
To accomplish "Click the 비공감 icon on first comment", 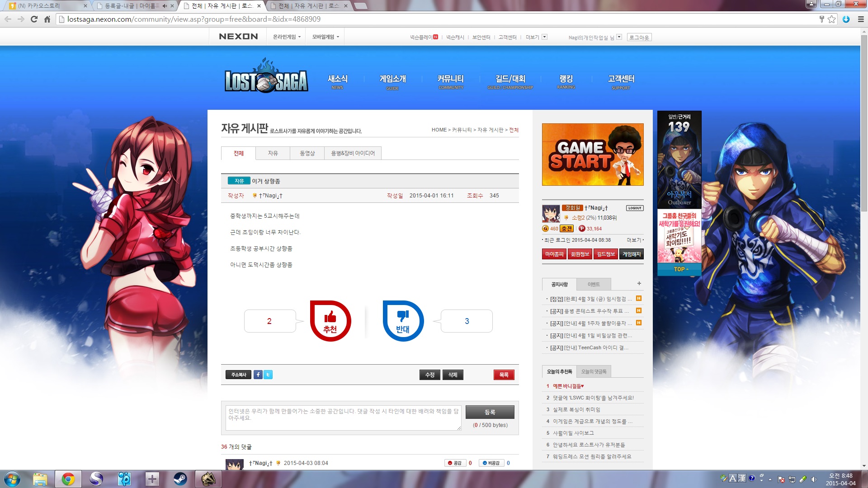I will (491, 463).
